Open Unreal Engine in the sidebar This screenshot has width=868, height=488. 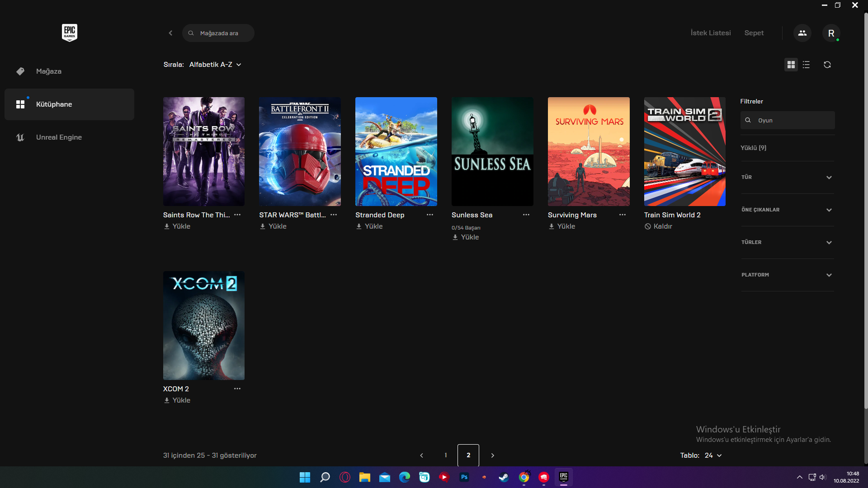[69, 137]
